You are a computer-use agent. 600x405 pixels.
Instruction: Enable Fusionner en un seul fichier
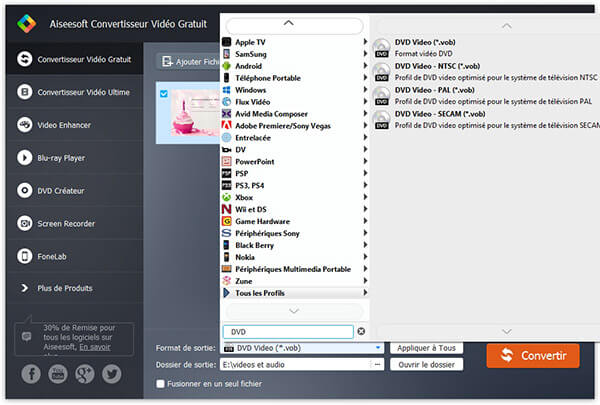pyautogui.click(x=161, y=383)
